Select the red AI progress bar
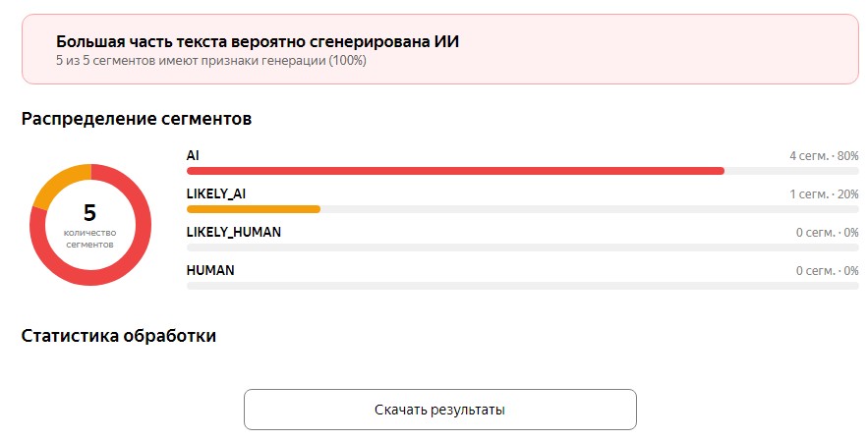The width and height of the screenshot is (868, 440). (x=455, y=171)
